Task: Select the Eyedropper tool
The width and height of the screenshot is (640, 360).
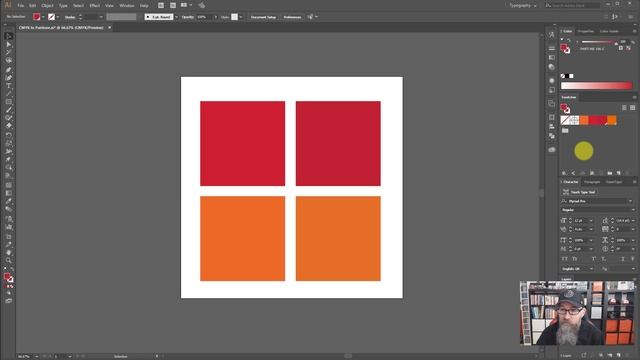Action: (9, 201)
